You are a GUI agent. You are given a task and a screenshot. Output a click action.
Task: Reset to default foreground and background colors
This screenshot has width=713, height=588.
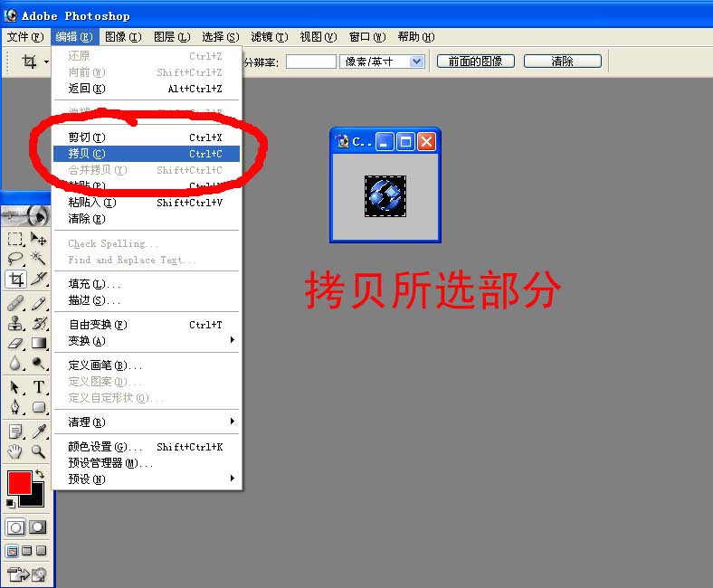click(11, 503)
